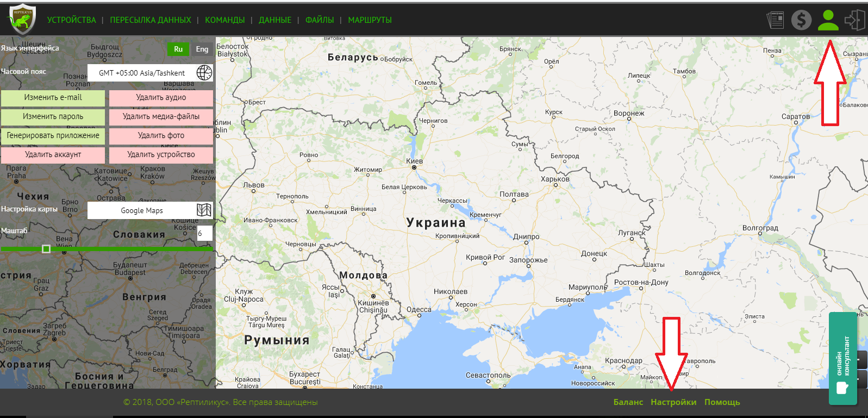Viewport: 868px width, 418px height.
Task: Open the online consultant chat widget
Action: (843, 359)
